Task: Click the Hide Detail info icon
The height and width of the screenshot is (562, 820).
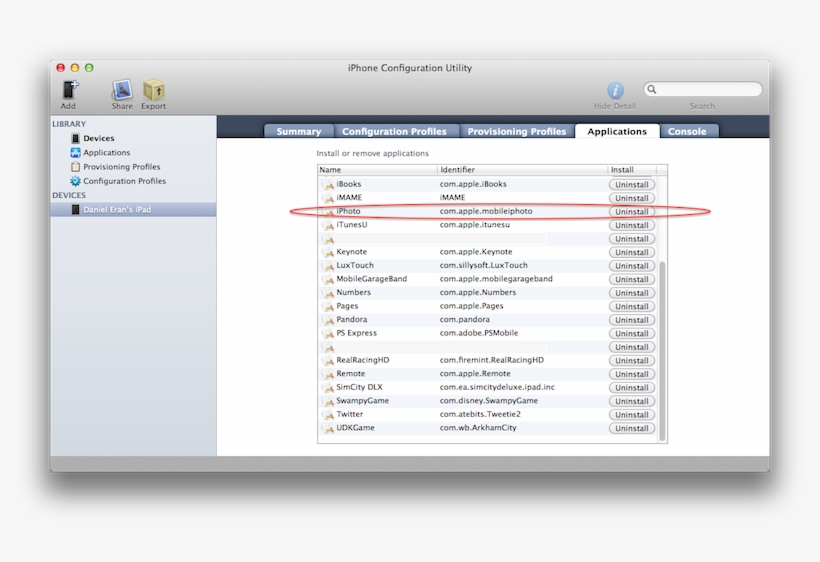Action: pos(615,90)
